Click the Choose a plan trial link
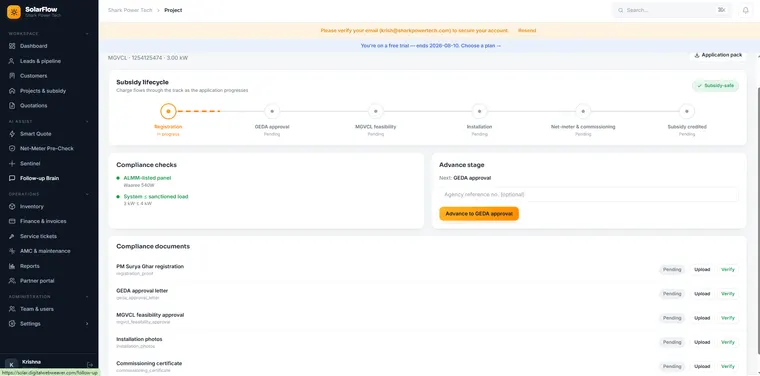The height and width of the screenshot is (376, 760). (481, 46)
